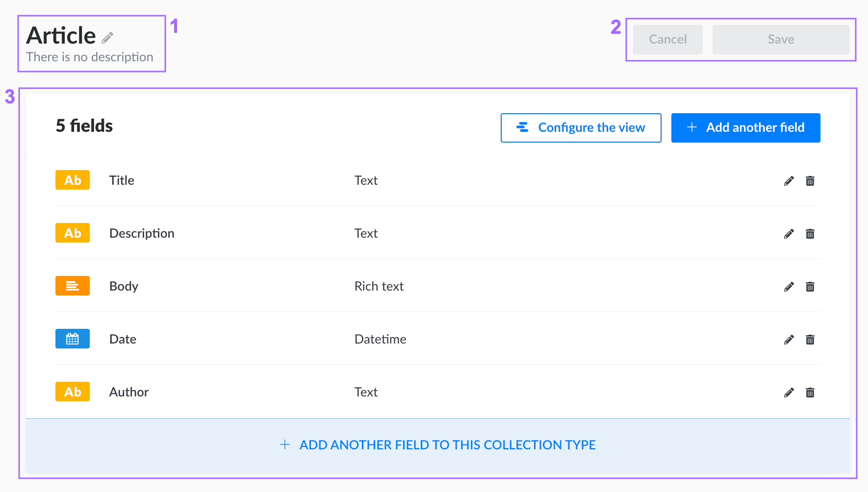Click the Text type icon beside Title
Image resolution: width=868 pixels, height=492 pixels.
click(x=72, y=180)
